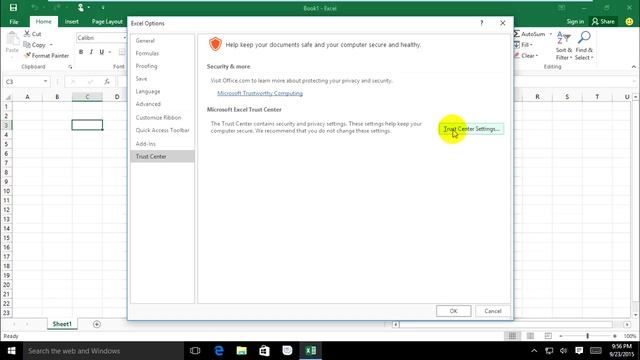Select row 10 header
This screenshot has height=360, width=640.
pyautogui.click(x=6, y=191)
